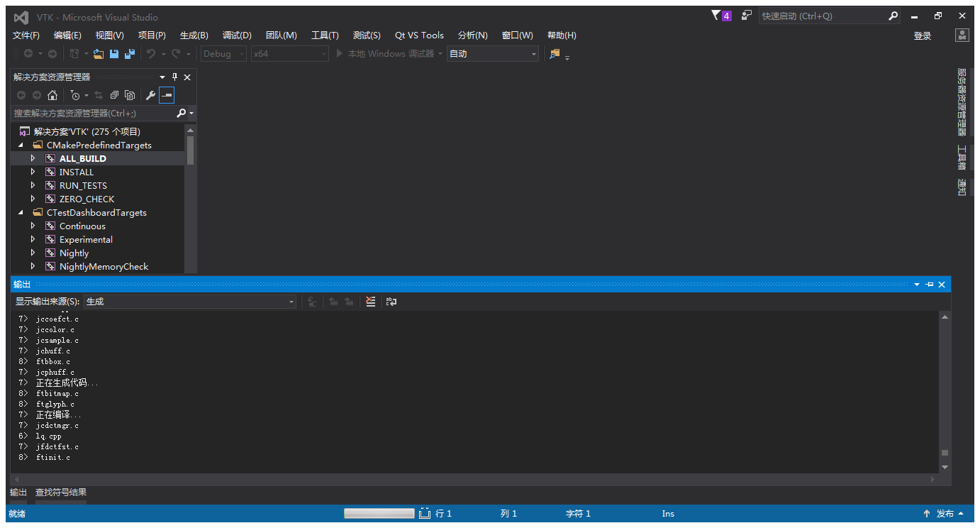Expand the INSTALL project node
This screenshot has height=528, width=980.
33,172
